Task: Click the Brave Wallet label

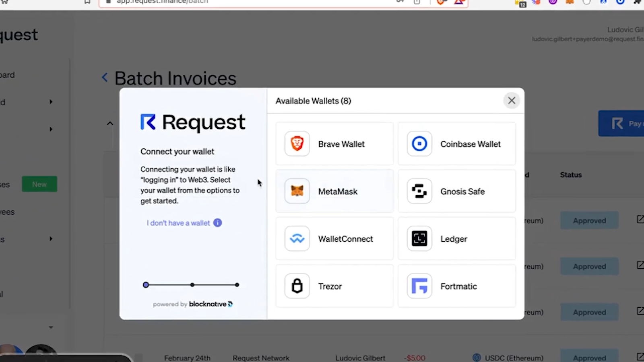Action: pos(341,144)
